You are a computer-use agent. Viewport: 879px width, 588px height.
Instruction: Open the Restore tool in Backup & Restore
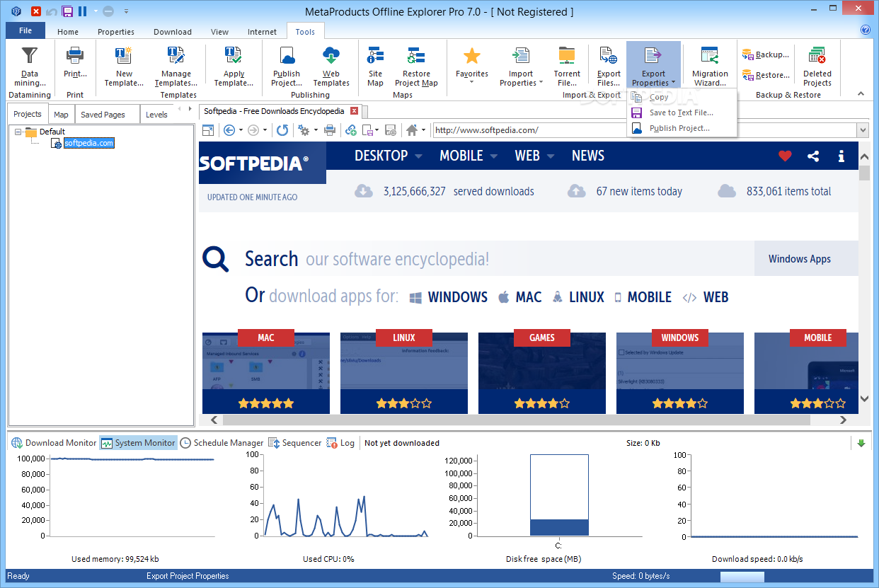[764, 75]
